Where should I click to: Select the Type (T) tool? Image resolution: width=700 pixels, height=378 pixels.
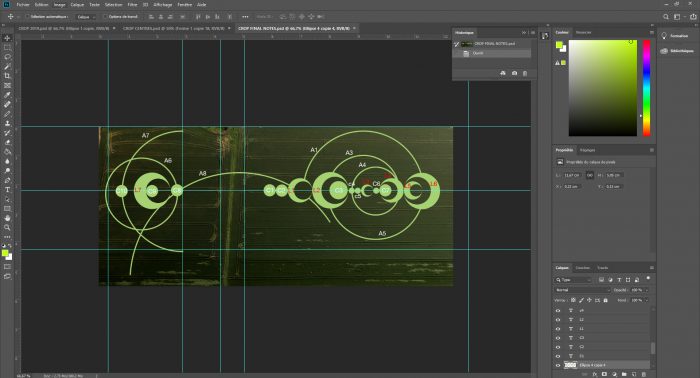click(7, 190)
